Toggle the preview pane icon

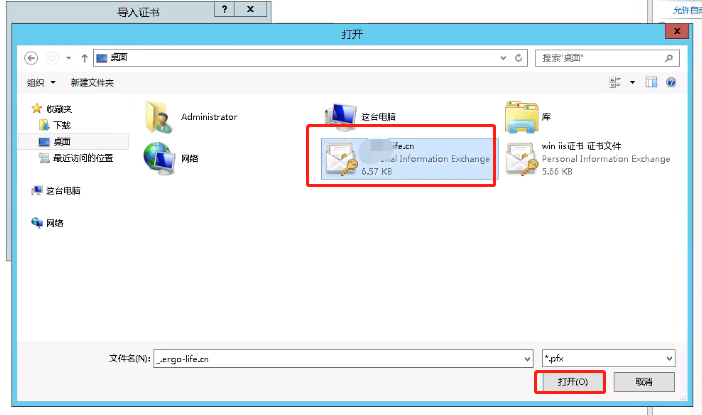651,82
